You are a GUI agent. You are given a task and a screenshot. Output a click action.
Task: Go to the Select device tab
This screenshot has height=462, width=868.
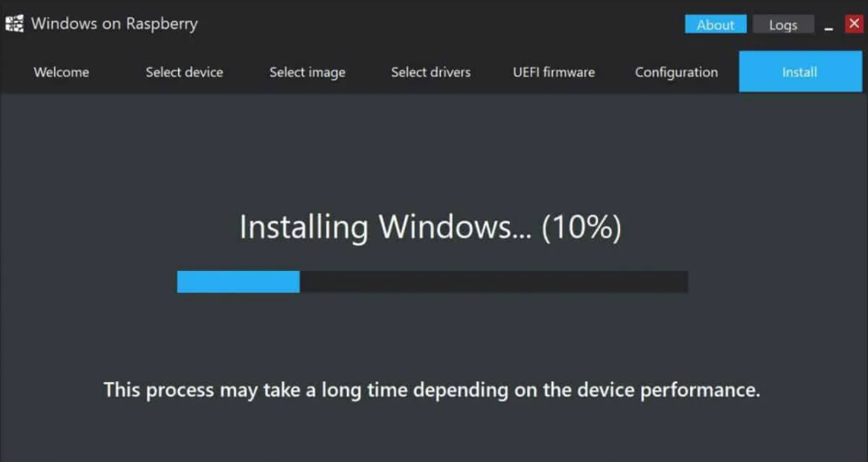[184, 72]
